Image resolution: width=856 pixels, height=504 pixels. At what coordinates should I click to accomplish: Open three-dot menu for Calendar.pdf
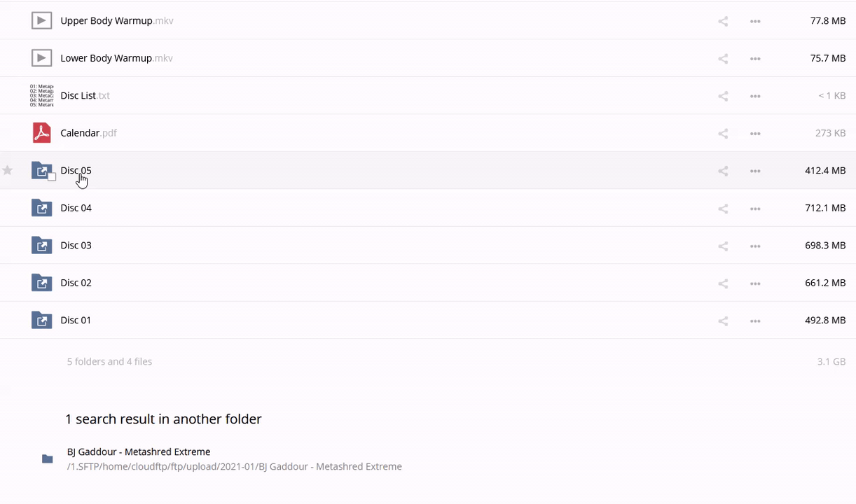point(755,134)
